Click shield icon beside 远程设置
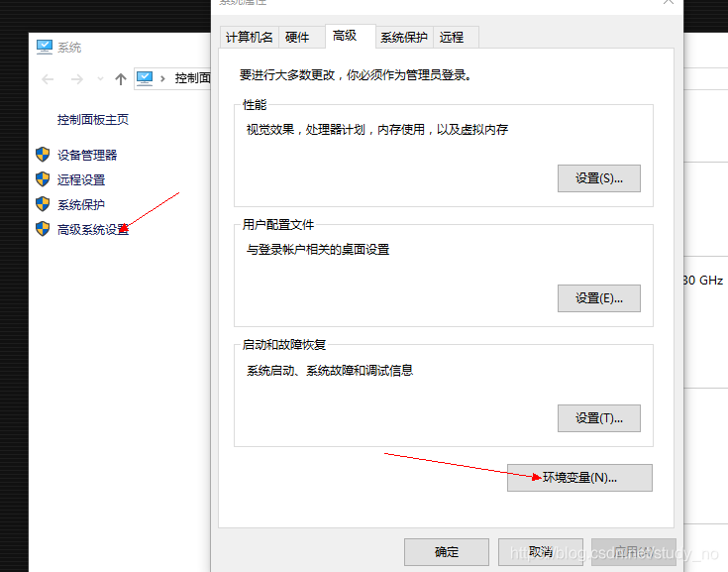Viewport: 728px width, 572px height. (x=43, y=178)
